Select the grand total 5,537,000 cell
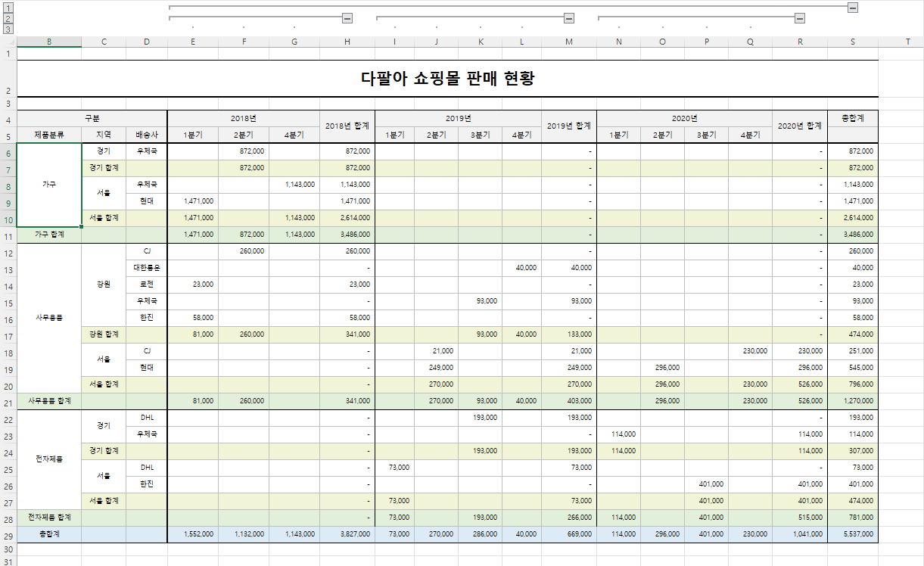924x566 pixels. [x=853, y=534]
